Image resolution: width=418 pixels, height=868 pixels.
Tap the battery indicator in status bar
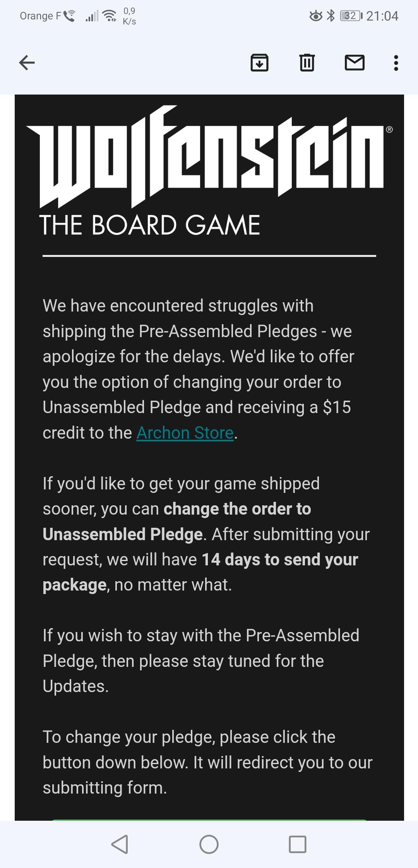[351, 16]
